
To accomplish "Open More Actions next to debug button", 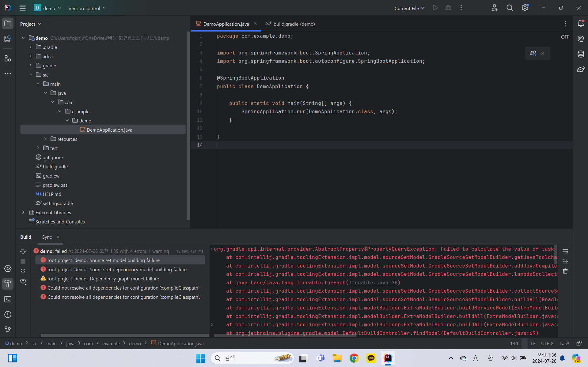I will point(461,8).
